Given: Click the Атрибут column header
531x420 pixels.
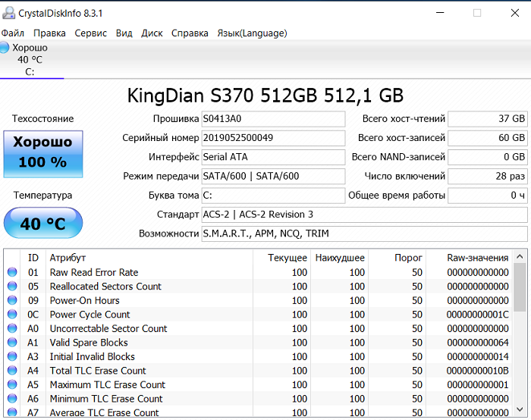Looking at the screenshot, I should tap(149, 258).
